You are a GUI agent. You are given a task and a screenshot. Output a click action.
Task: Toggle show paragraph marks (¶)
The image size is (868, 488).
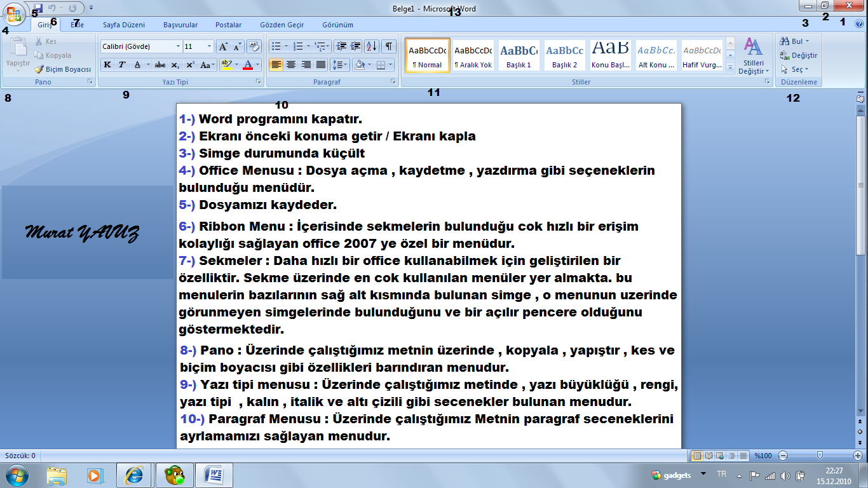pos(389,46)
